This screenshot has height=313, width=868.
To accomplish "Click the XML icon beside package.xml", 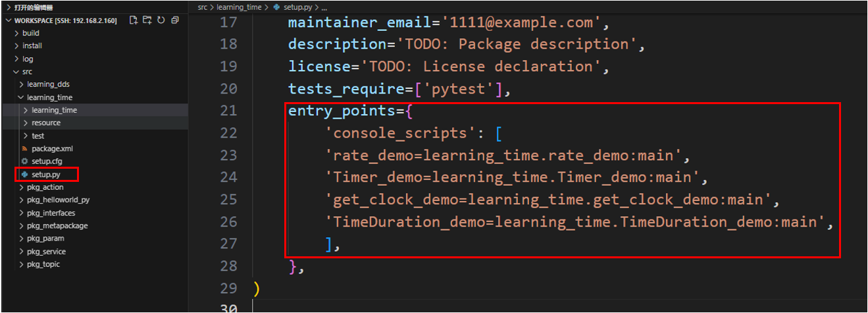I will coord(25,149).
